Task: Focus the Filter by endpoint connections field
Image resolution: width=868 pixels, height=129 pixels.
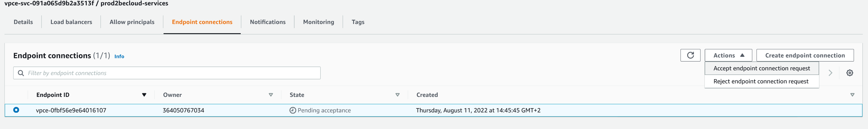Action: (x=172, y=73)
